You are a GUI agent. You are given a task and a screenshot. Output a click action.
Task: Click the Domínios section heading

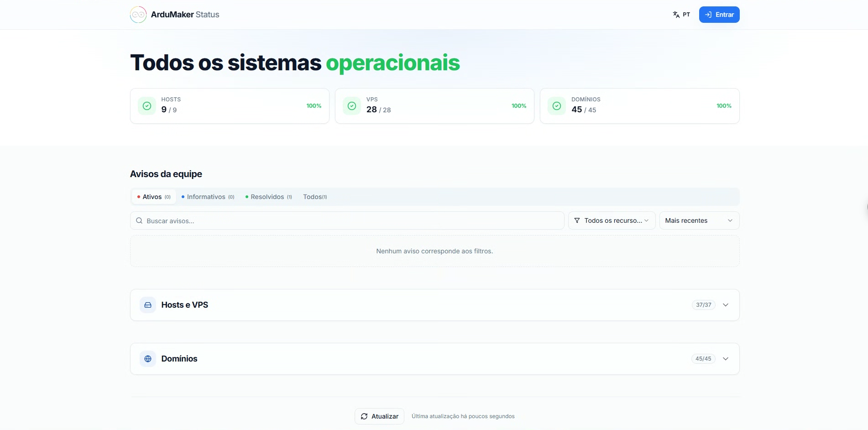pos(179,359)
